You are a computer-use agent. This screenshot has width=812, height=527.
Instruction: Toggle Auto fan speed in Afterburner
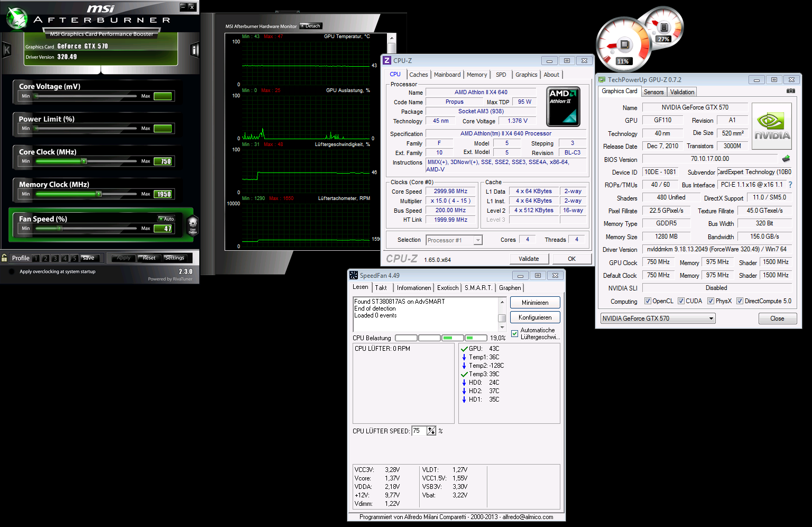(167, 219)
